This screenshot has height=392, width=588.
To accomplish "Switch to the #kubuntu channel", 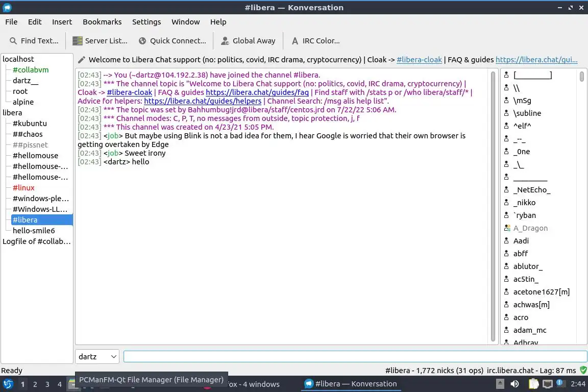I will point(30,124).
